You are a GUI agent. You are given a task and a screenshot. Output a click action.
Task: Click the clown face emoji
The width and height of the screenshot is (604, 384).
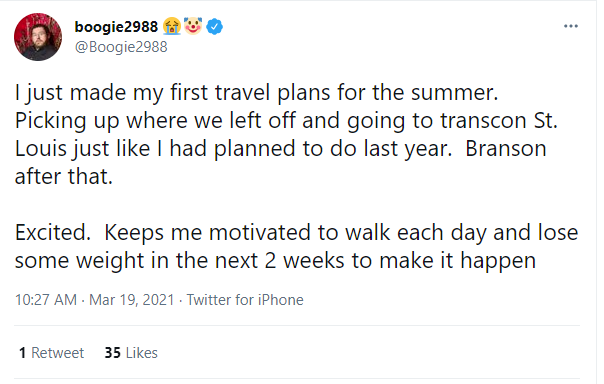coord(193,26)
